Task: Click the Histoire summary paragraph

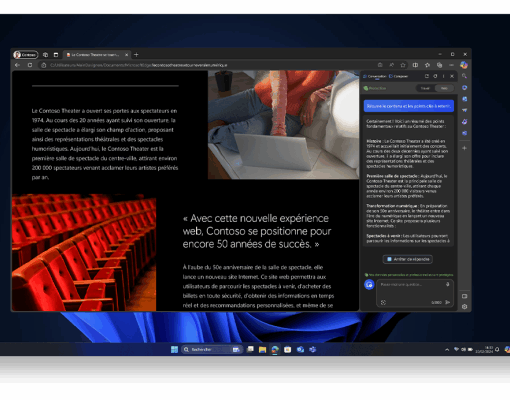Action: pos(407,154)
